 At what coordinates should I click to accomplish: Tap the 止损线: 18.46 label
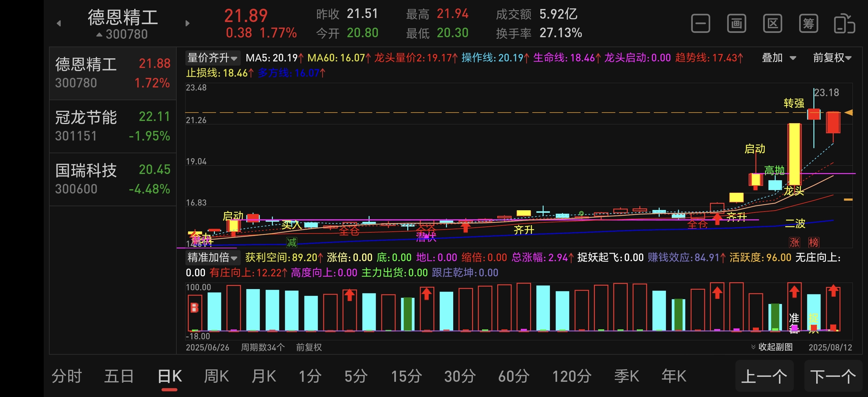tap(220, 73)
